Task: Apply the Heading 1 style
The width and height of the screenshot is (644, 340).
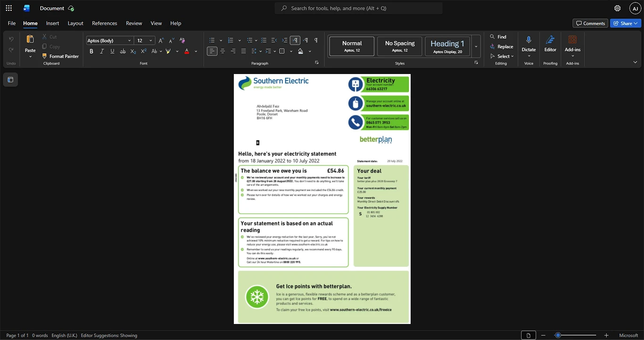Action: (x=447, y=46)
